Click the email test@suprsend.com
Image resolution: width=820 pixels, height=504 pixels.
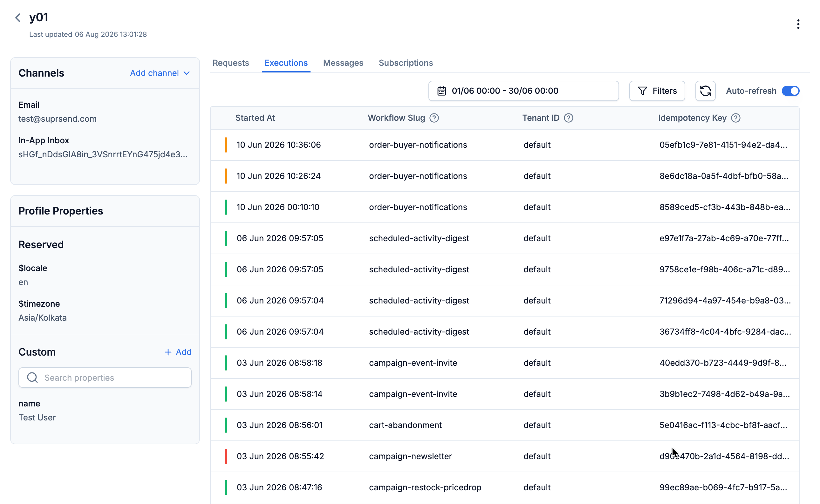(x=57, y=119)
